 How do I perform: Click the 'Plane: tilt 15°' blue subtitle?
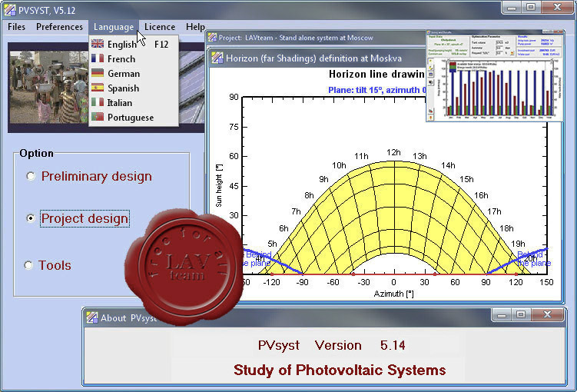click(x=376, y=90)
